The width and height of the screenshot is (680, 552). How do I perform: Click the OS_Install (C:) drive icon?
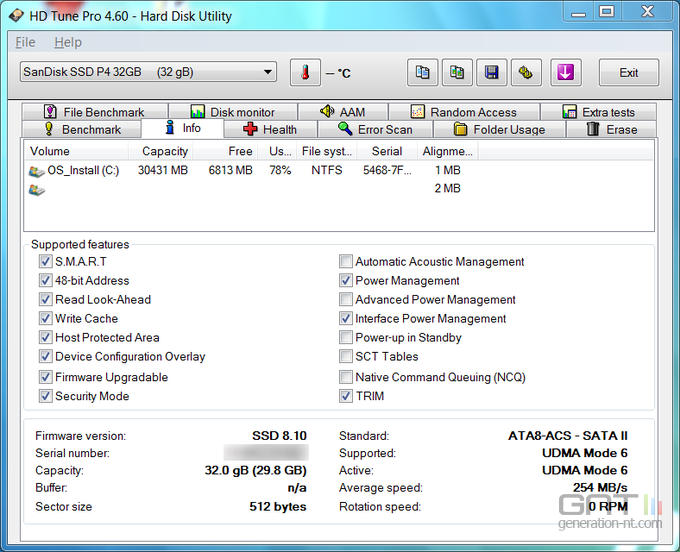(36, 171)
